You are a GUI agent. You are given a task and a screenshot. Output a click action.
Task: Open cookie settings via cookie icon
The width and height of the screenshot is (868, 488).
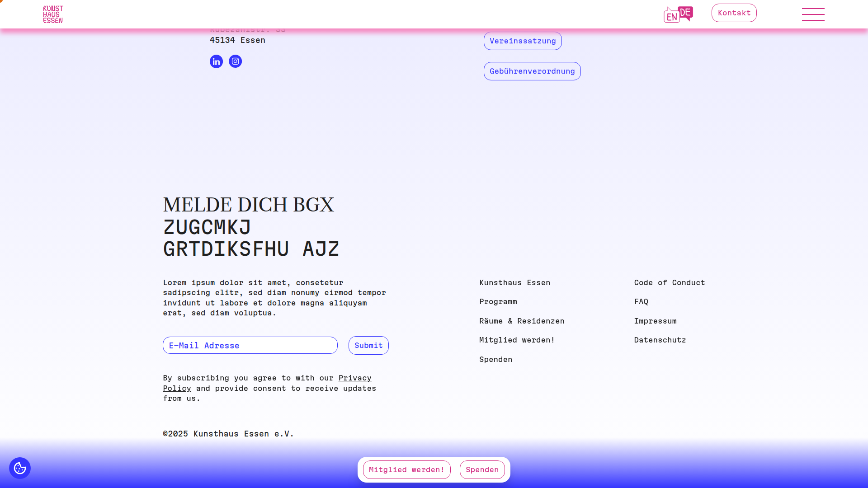click(x=19, y=468)
